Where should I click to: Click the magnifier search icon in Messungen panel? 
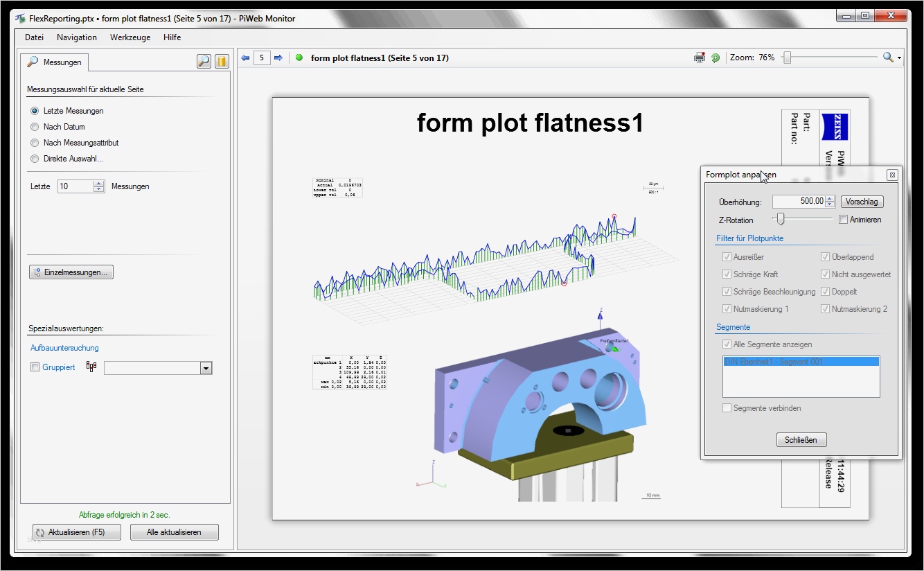pos(204,62)
